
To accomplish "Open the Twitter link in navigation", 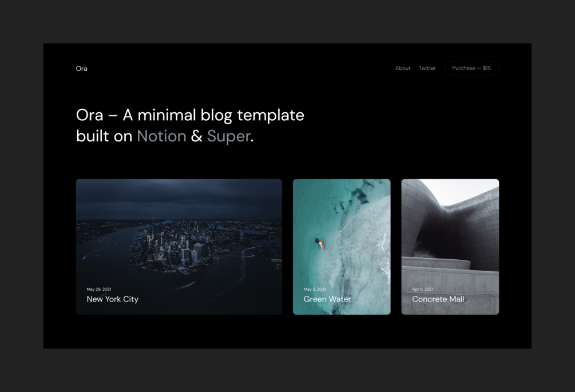I will [427, 68].
